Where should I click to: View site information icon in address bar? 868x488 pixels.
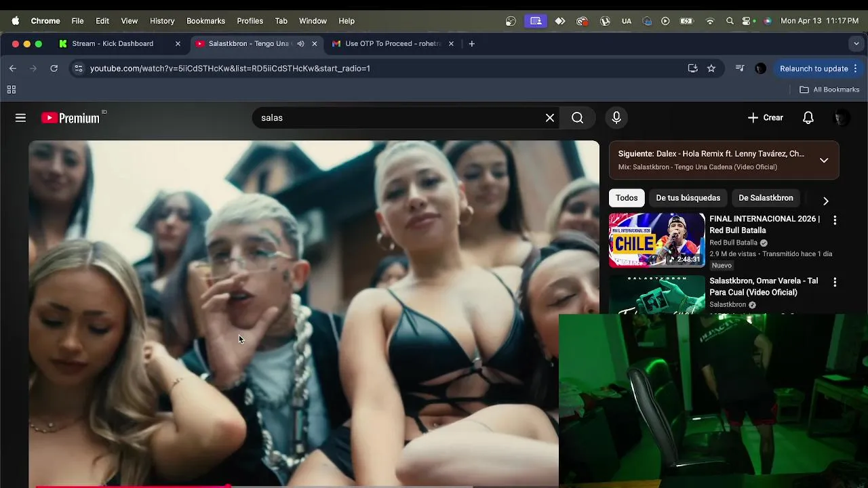[79, 68]
